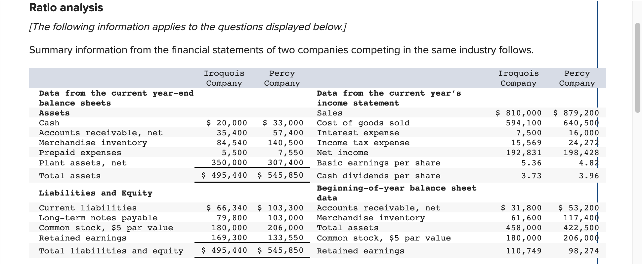Click the Iroquois Net income 192,831 value
The height and width of the screenshot is (264, 644).
pyautogui.click(x=524, y=153)
